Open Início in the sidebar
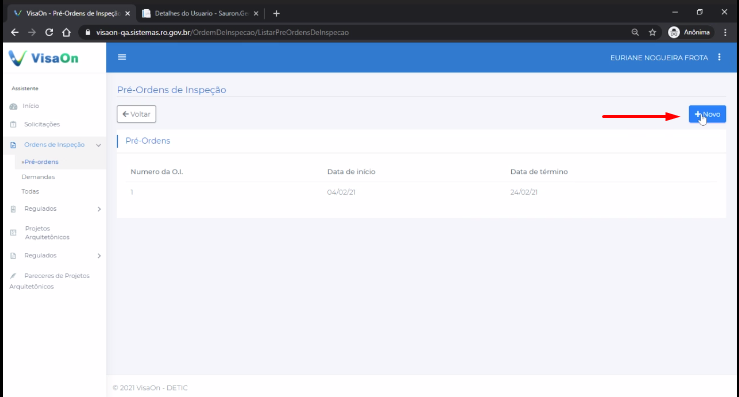The image size is (739, 397). point(31,106)
